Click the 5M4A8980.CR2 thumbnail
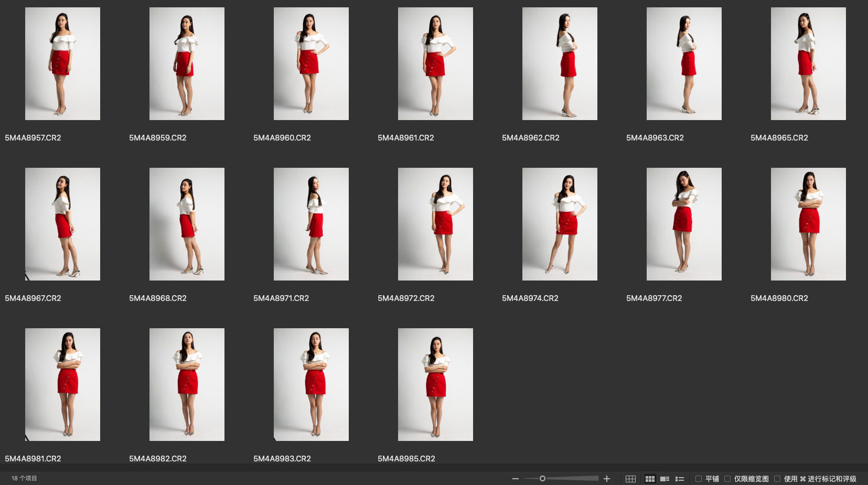This screenshot has width=868, height=485. coord(808,224)
